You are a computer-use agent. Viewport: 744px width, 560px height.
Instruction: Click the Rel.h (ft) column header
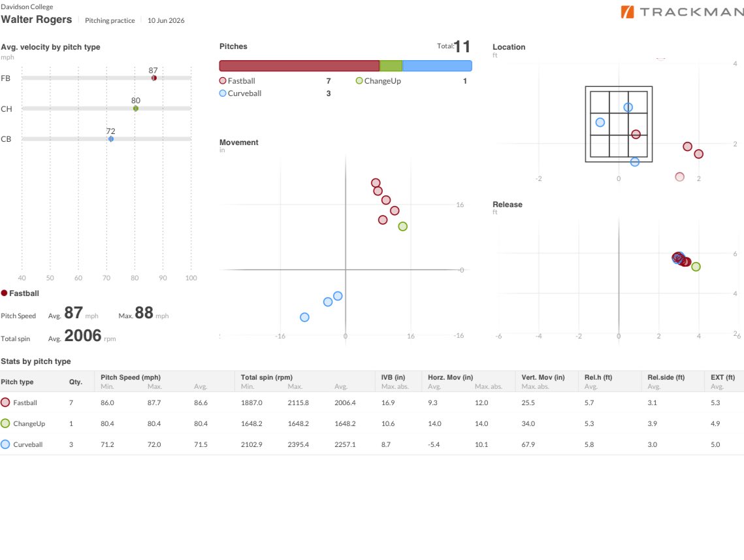click(x=598, y=377)
